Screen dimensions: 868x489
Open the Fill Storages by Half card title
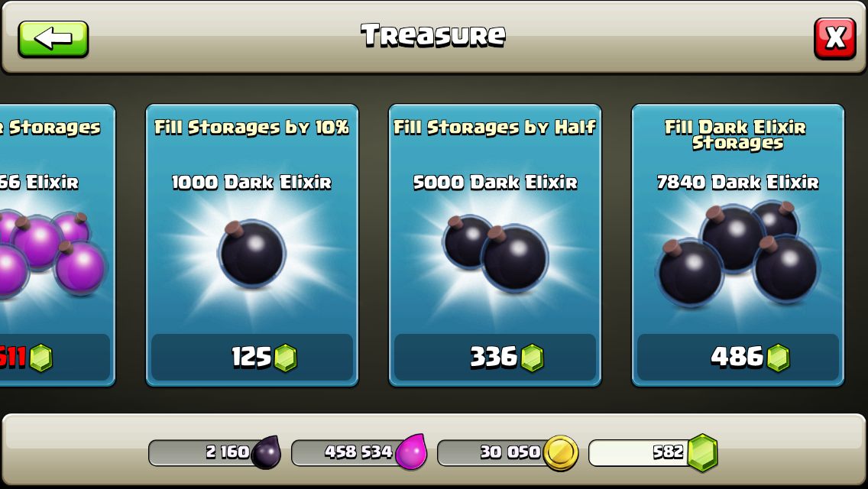coord(495,128)
